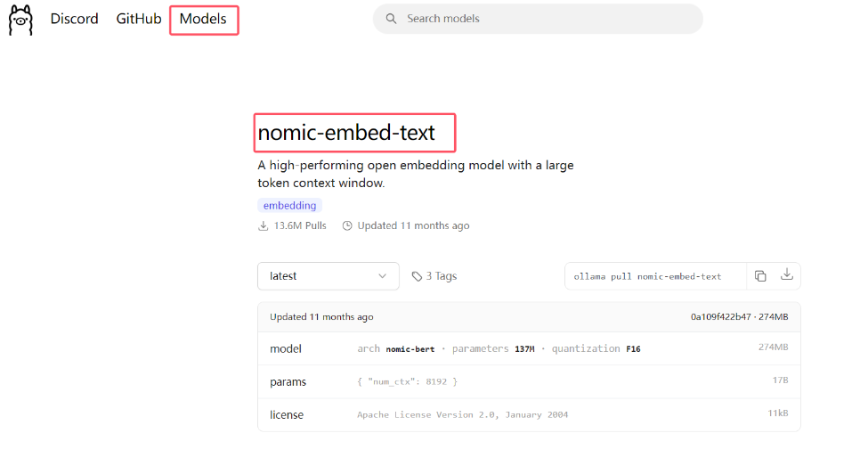
Task: Click the 274MB size in model row
Action: pos(774,347)
